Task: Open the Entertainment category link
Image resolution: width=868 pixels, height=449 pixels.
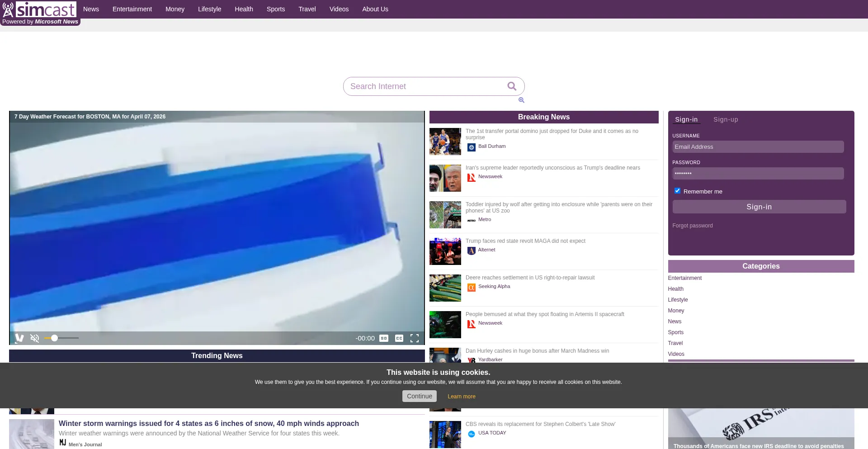Action: click(x=684, y=278)
